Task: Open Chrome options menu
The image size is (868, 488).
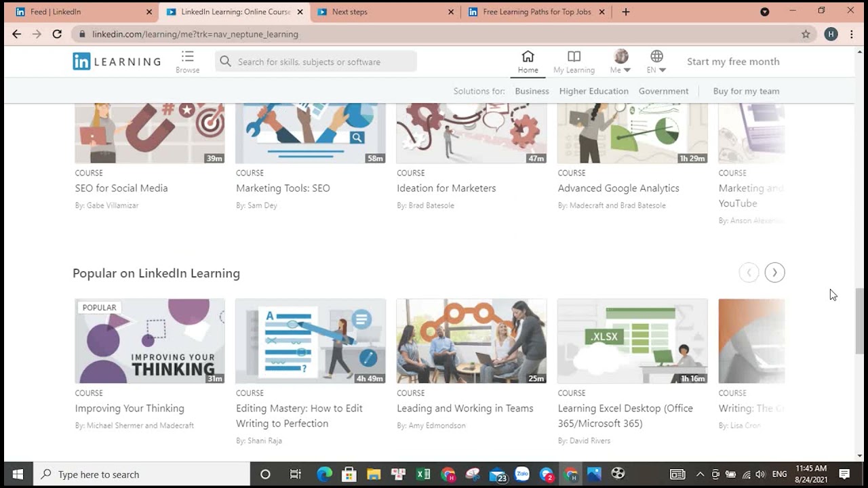Action: tap(852, 34)
